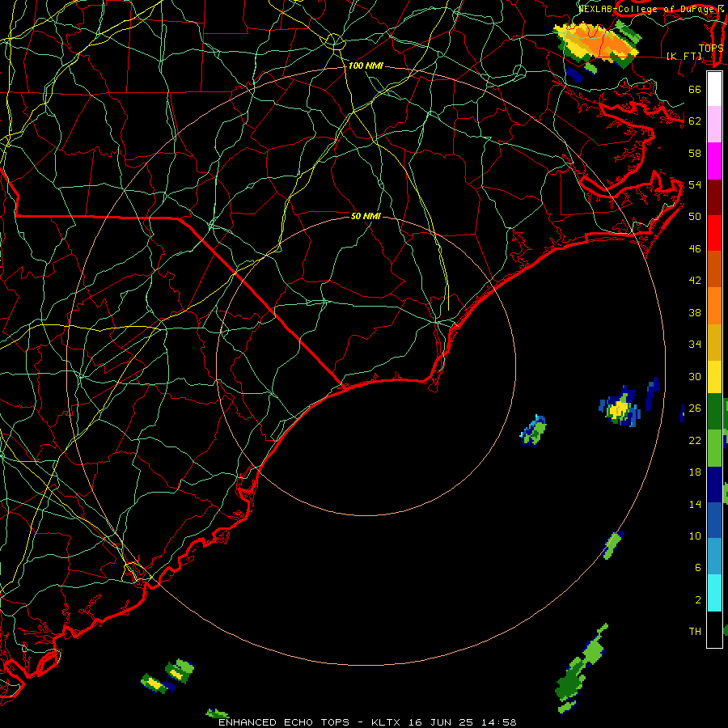Choose the dark red legend swatch

coord(714,197)
